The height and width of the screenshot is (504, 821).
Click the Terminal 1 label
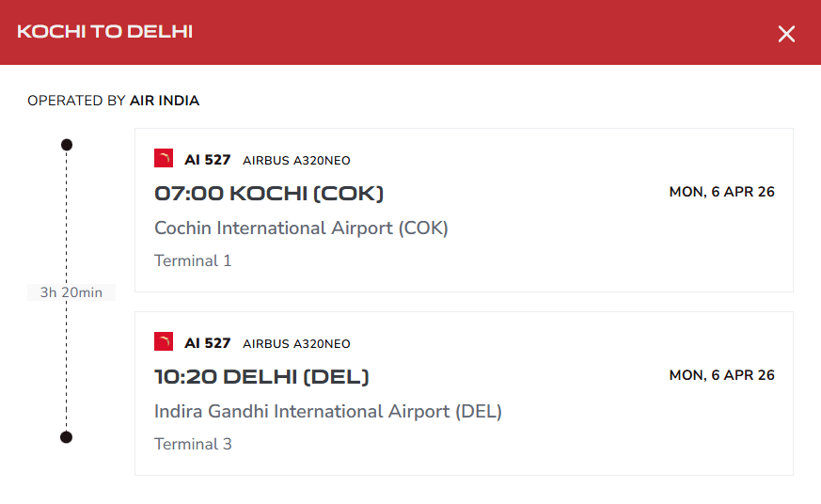click(x=193, y=260)
